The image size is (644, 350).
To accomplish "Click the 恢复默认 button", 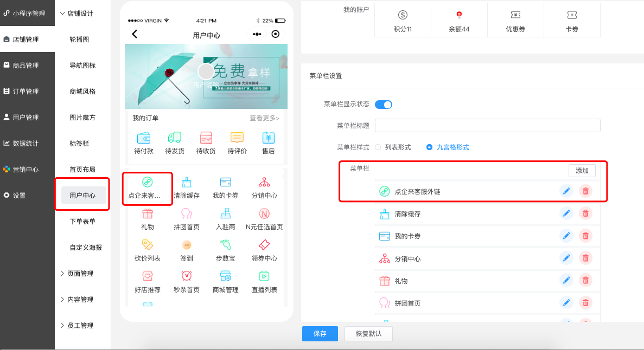I will pos(368,334).
